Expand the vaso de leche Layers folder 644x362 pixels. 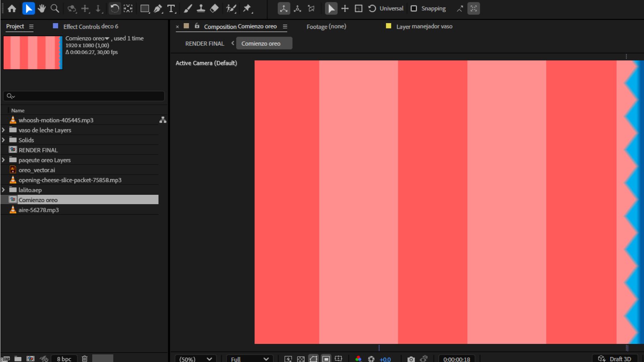pos(3,130)
